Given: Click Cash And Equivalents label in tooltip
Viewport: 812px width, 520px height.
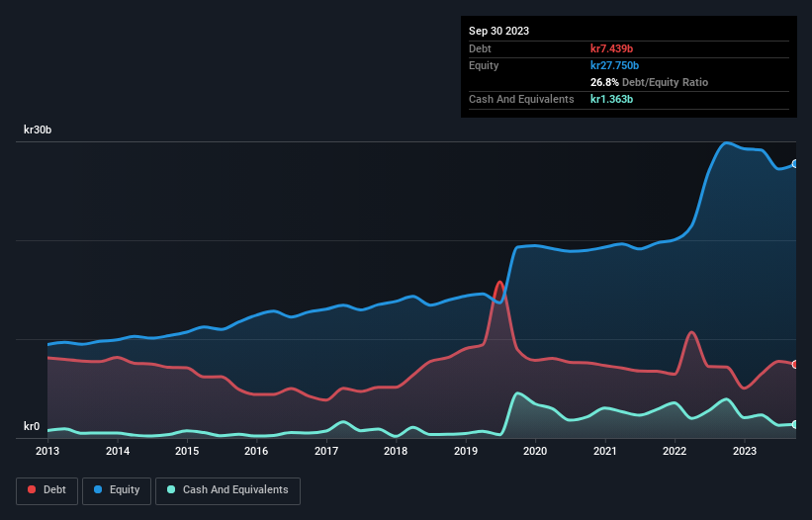Looking at the screenshot, I should point(521,99).
